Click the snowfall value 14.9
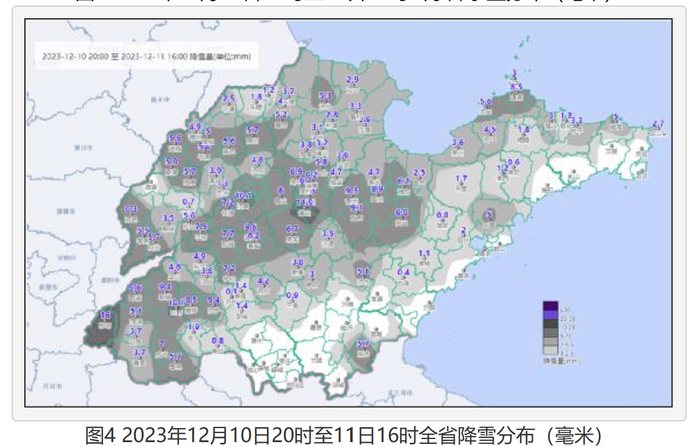This screenshot has width=700, height=447. pos(305,202)
